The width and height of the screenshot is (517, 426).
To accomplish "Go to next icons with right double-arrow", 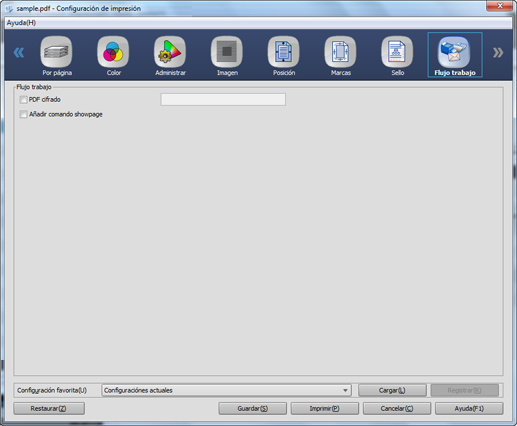I will pos(498,52).
